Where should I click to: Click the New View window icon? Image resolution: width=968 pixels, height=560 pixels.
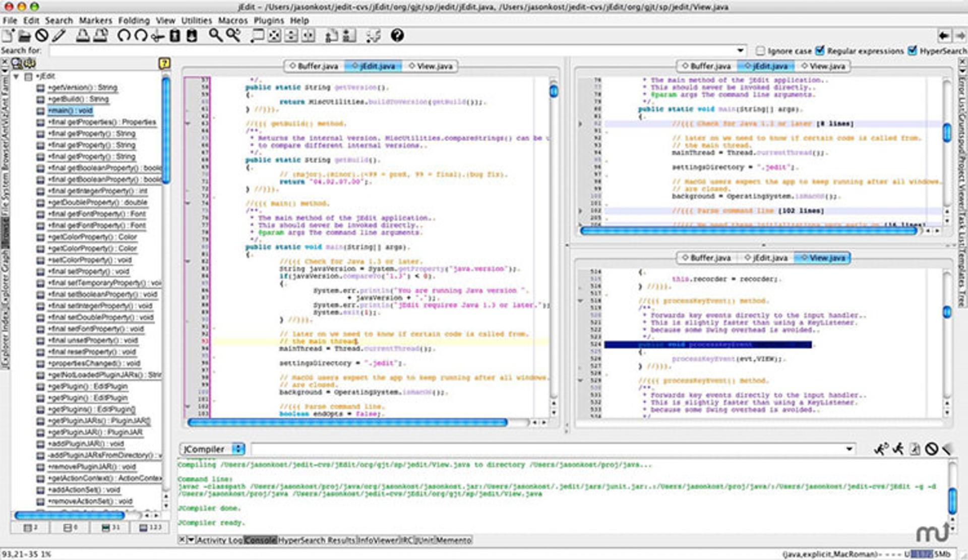point(258,36)
